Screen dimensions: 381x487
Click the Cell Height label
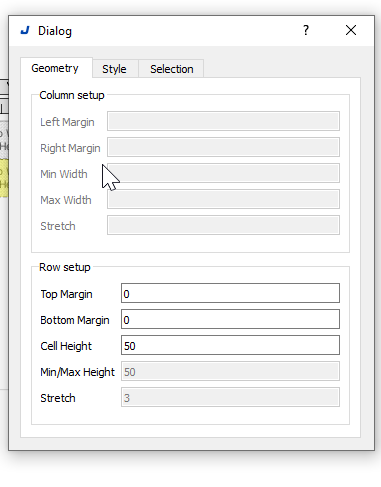pyautogui.click(x=66, y=346)
